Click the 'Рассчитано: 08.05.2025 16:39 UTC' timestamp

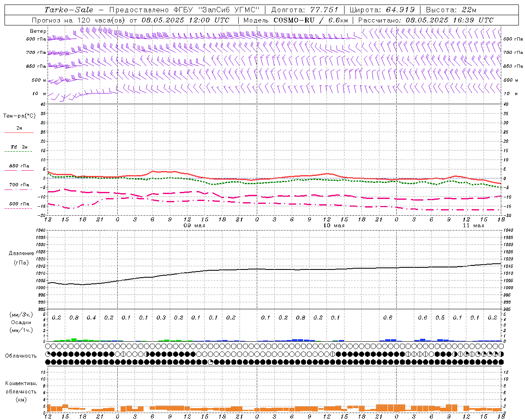coord(426,20)
